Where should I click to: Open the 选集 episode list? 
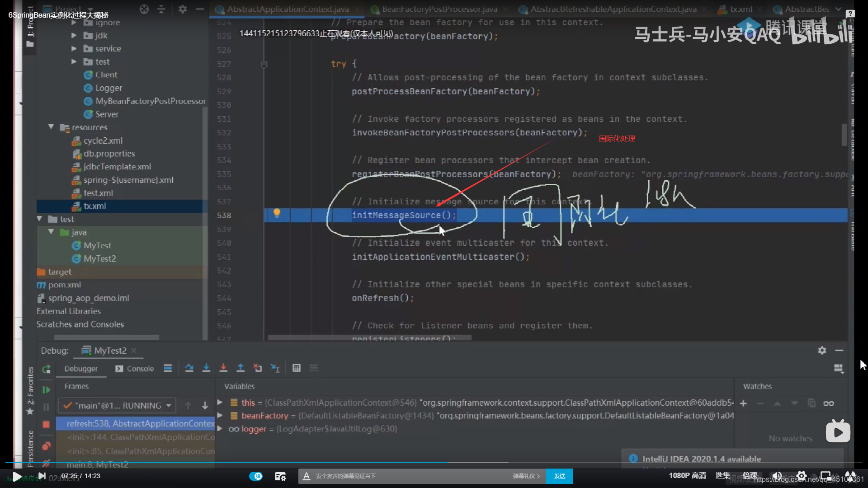(x=722, y=475)
